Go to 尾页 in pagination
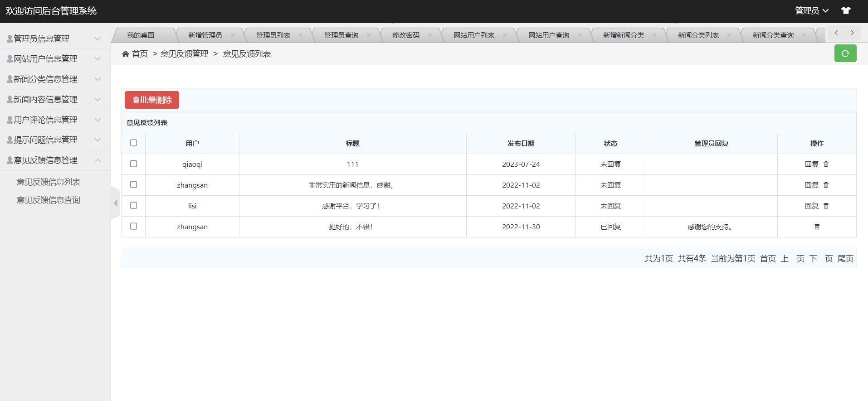 tap(845, 258)
